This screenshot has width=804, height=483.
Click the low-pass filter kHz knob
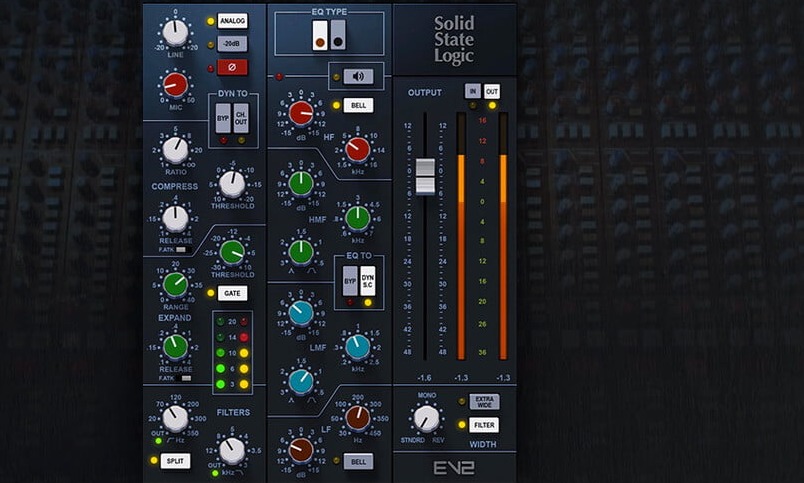click(x=232, y=451)
